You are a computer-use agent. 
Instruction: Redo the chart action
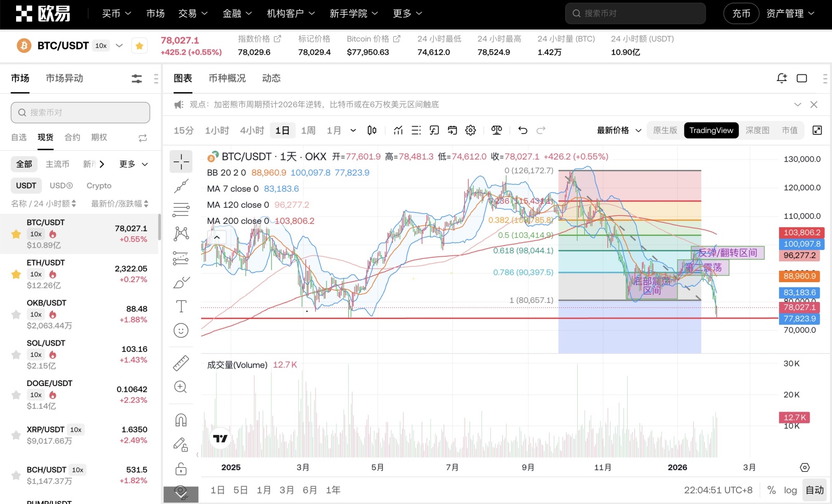pyautogui.click(x=541, y=130)
